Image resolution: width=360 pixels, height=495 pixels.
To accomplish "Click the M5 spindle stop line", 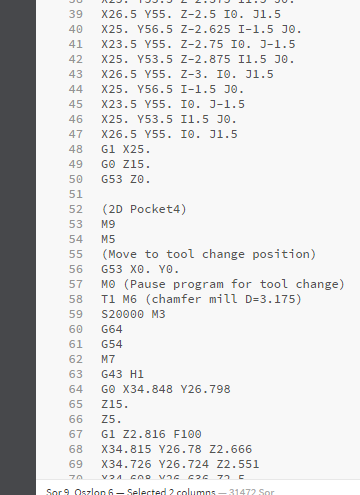I will (108, 239).
